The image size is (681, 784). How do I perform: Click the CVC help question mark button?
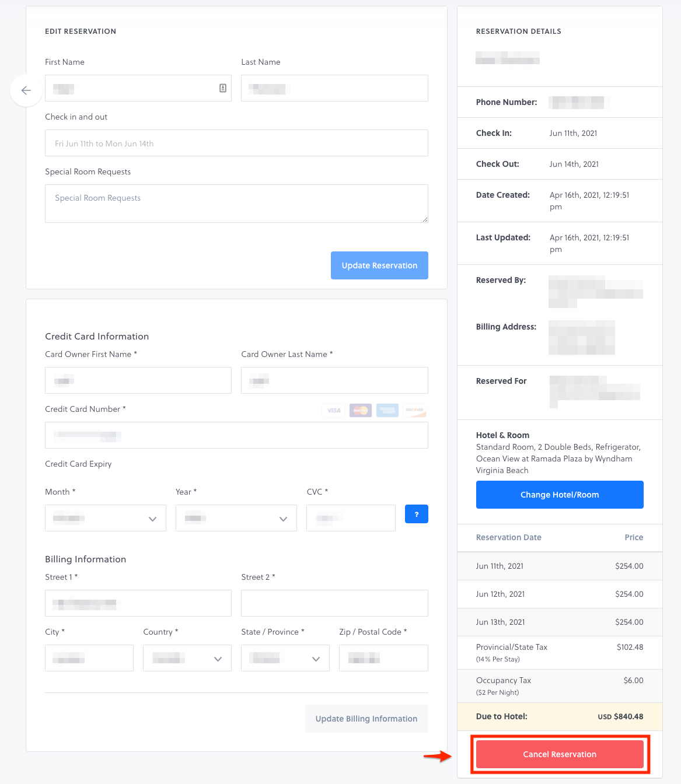(416, 514)
